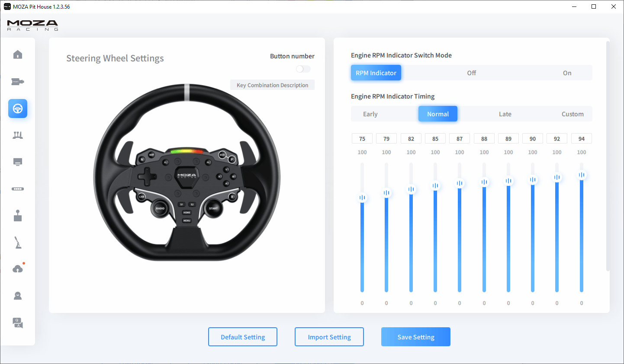Open the pedals settings icon
Screen dimensions: 624x364
[18, 135]
